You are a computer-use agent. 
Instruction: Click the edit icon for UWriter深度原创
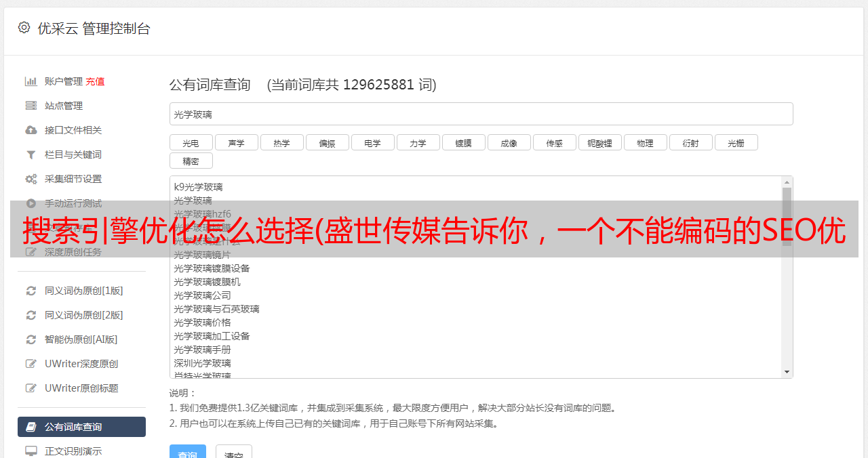[31, 364]
